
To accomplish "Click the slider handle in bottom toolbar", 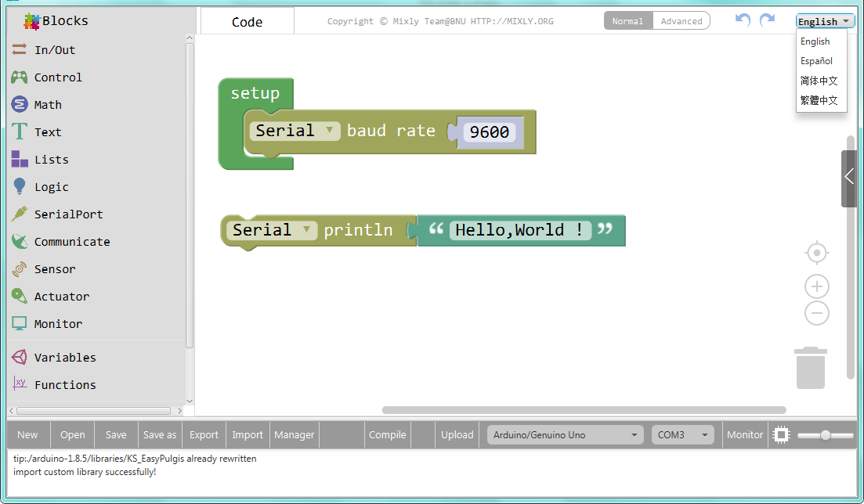I will (x=825, y=435).
